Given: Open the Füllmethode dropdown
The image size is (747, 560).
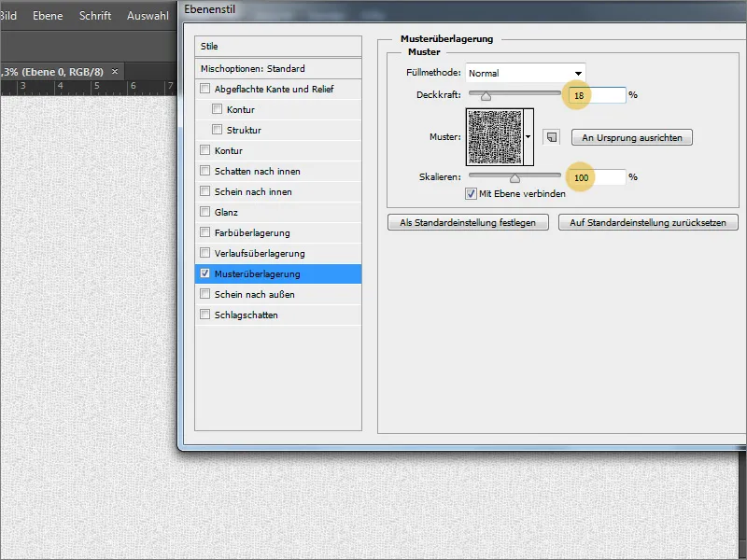Looking at the screenshot, I should [x=526, y=73].
